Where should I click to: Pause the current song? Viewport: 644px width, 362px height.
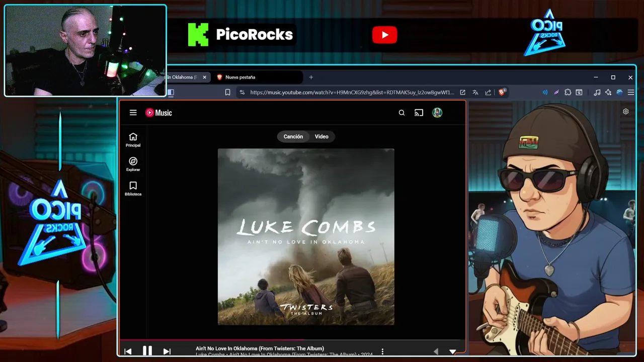(147, 351)
